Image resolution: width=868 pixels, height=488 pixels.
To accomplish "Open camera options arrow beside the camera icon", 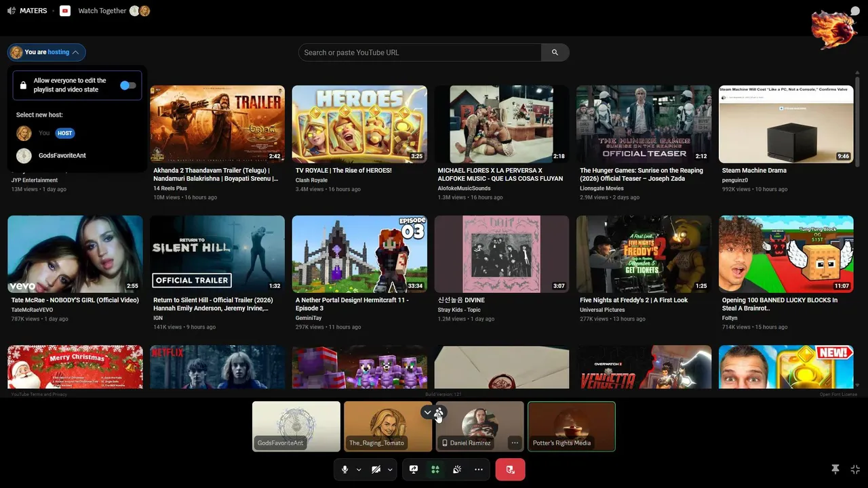I will [x=390, y=470].
